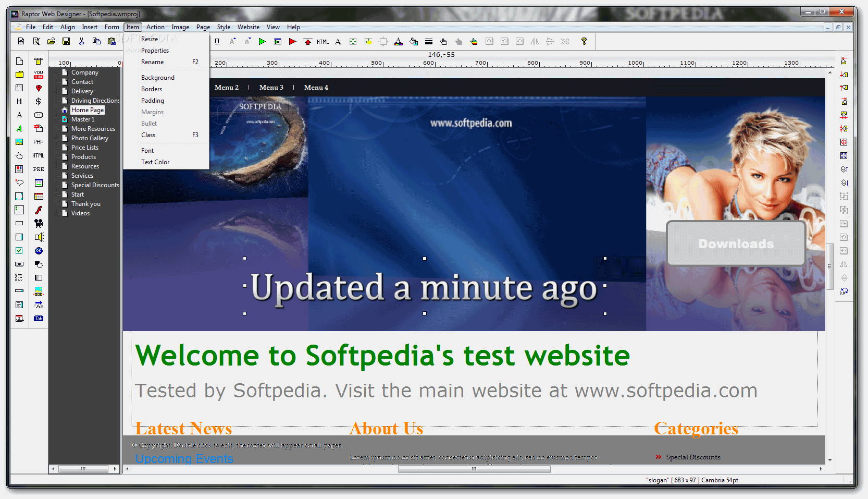This screenshot has height=499, width=868.
Task: Select the Company page in the page list
Action: click(x=84, y=72)
